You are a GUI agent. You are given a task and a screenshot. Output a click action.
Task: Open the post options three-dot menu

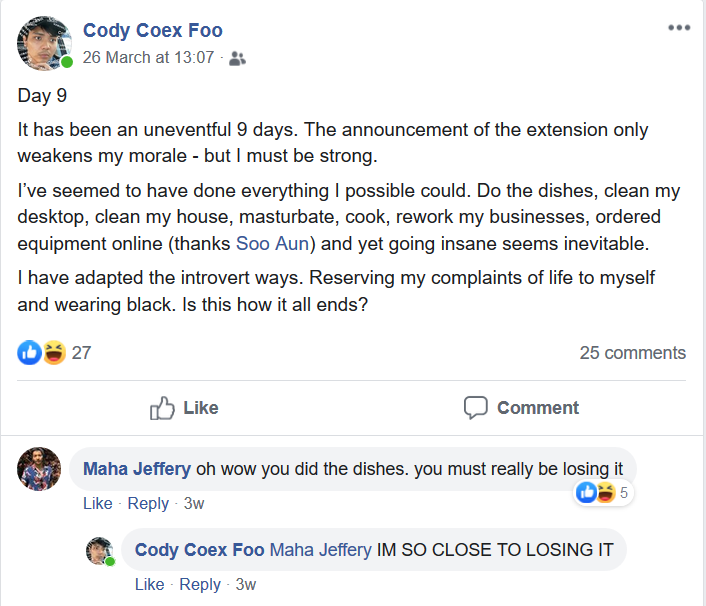(679, 27)
